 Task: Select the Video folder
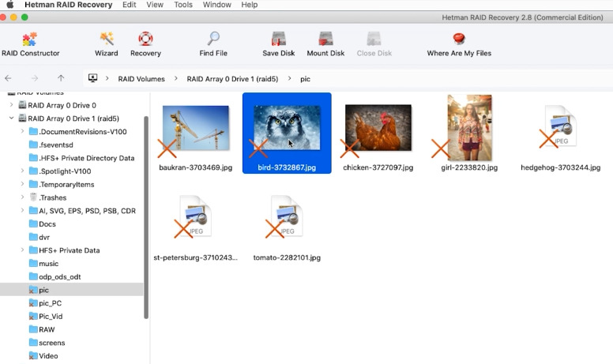click(x=43, y=356)
